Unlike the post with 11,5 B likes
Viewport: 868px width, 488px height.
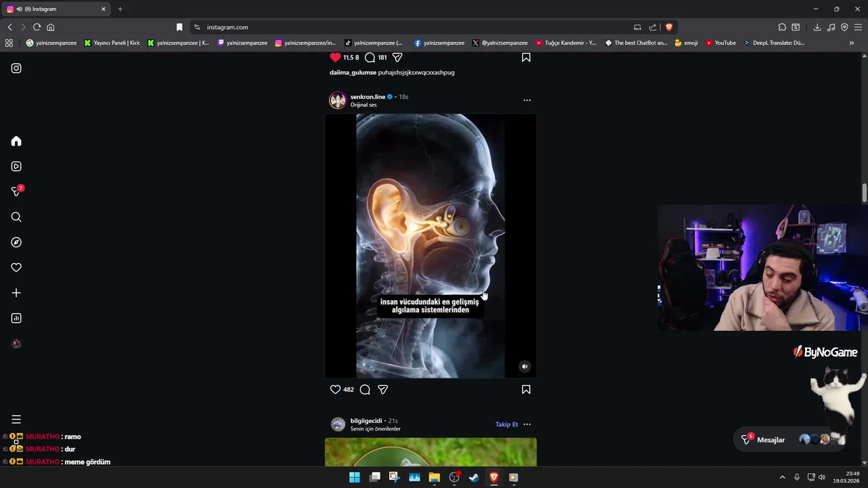(x=335, y=58)
